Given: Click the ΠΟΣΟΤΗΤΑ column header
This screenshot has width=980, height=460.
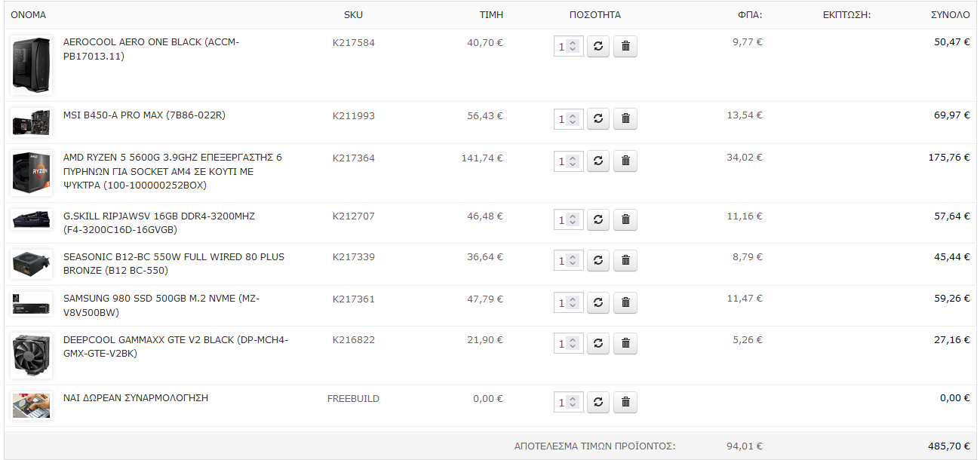Looking at the screenshot, I should 595,14.
